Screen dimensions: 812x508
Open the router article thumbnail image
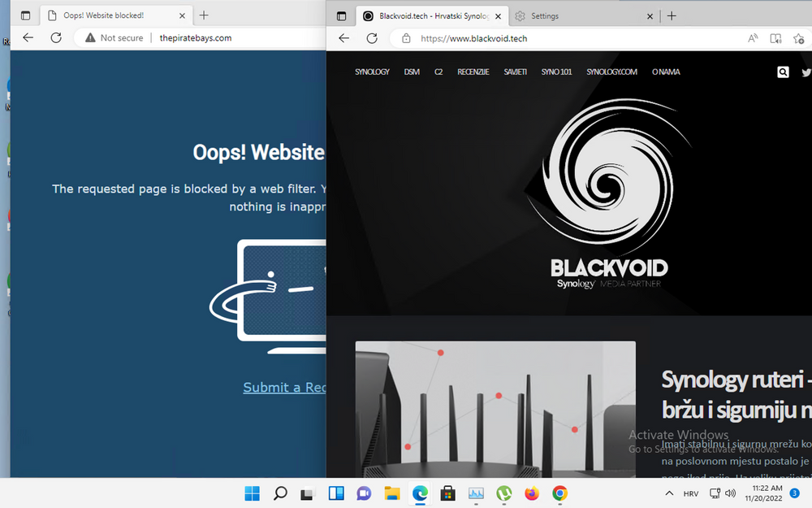pos(495,409)
